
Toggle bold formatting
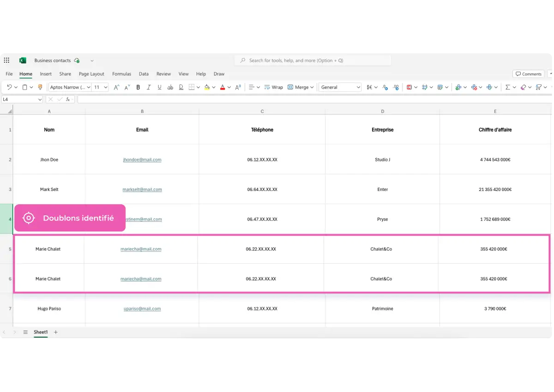pos(138,87)
